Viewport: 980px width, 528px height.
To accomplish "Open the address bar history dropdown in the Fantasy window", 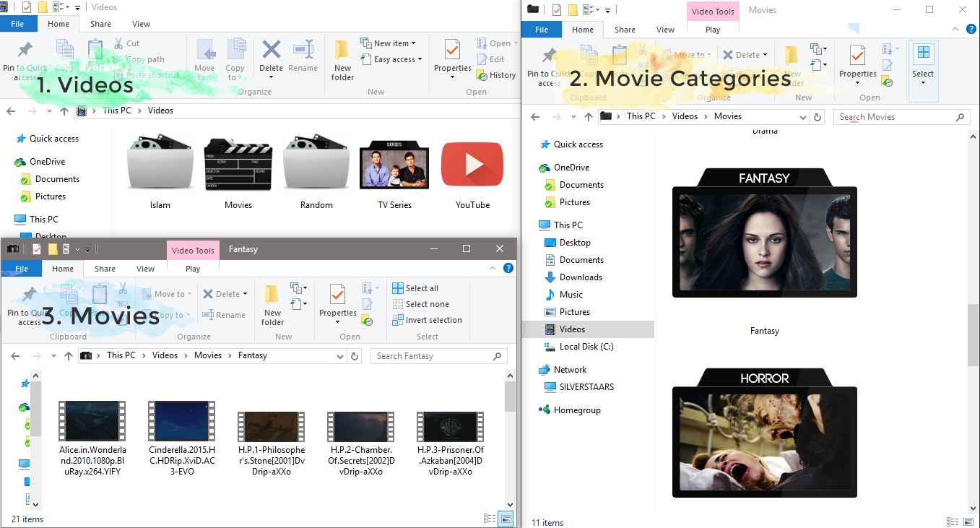I will 341,356.
